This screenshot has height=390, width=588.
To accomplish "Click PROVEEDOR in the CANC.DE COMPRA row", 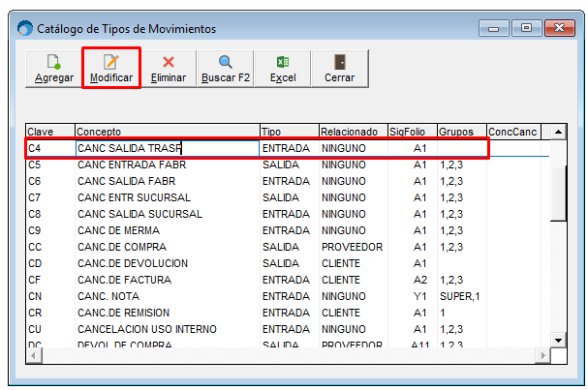I will click(353, 248).
